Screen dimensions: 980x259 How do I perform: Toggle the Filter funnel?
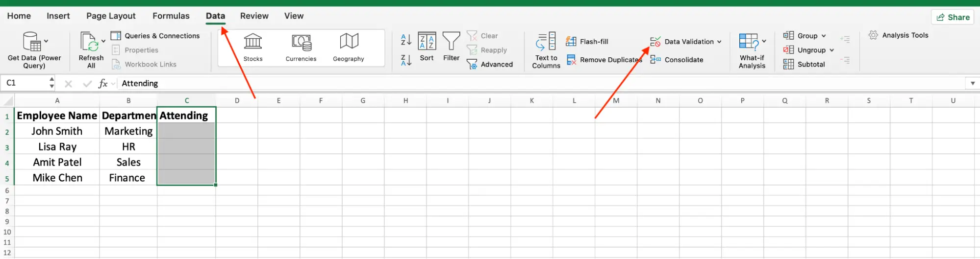click(451, 47)
